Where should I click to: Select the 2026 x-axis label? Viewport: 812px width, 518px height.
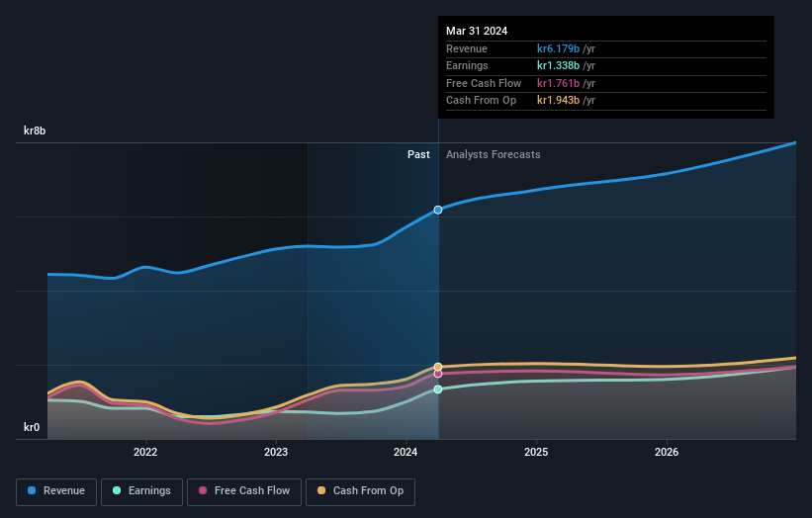coord(667,452)
